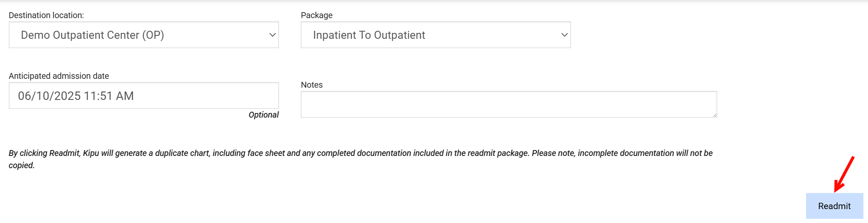868x223 pixels.
Task: Open the Package dropdown
Action: pos(435,35)
